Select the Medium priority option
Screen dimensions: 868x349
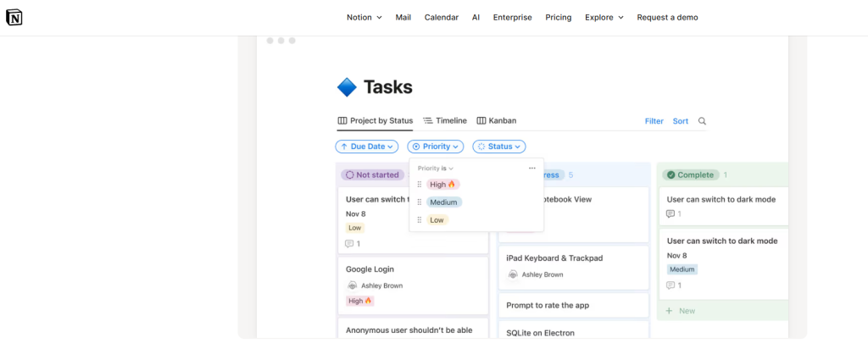pyautogui.click(x=444, y=202)
